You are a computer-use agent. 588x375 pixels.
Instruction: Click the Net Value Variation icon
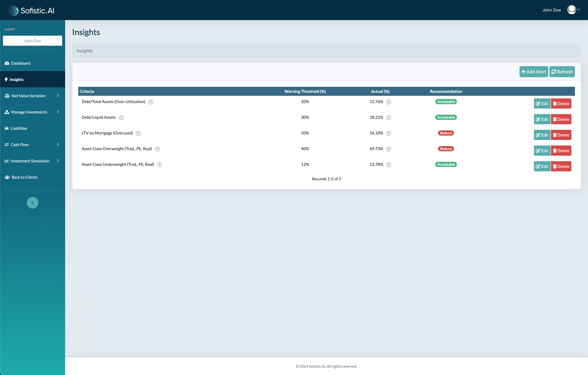tap(7, 96)
